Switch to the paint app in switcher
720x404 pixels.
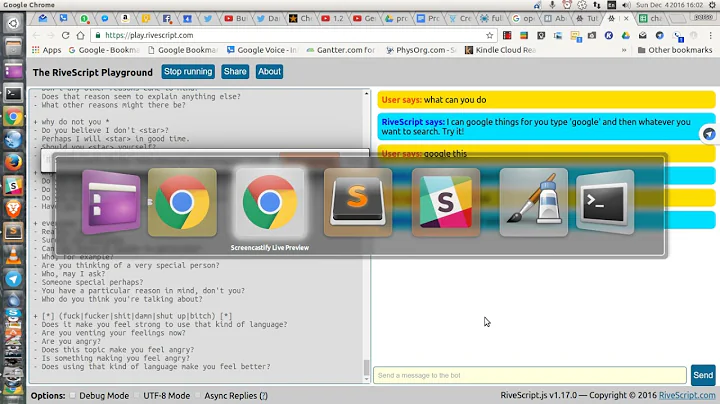click(x=534, y=202)
